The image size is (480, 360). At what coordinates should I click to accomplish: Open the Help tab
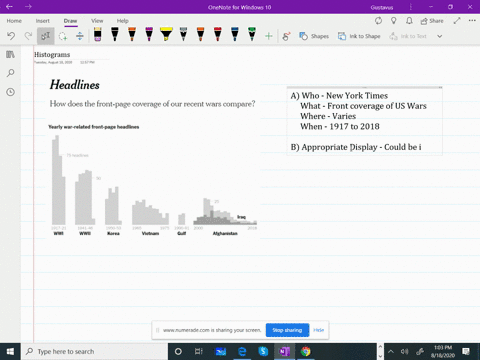(x=122, y=21)
